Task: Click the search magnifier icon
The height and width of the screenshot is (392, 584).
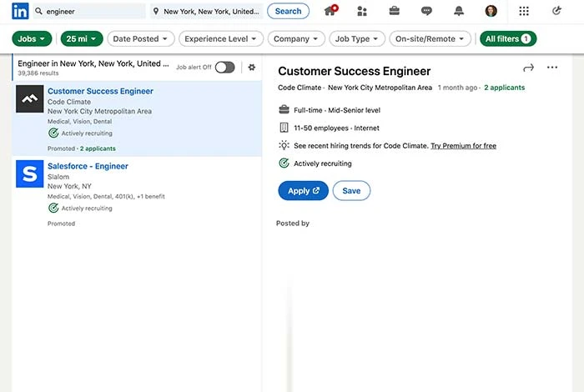Action: 38,11
